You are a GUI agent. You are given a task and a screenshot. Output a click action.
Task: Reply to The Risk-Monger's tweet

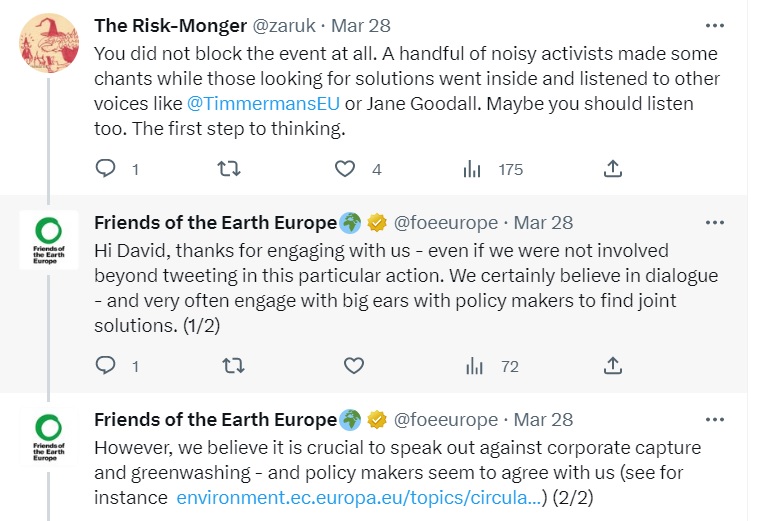pos(106,169)
